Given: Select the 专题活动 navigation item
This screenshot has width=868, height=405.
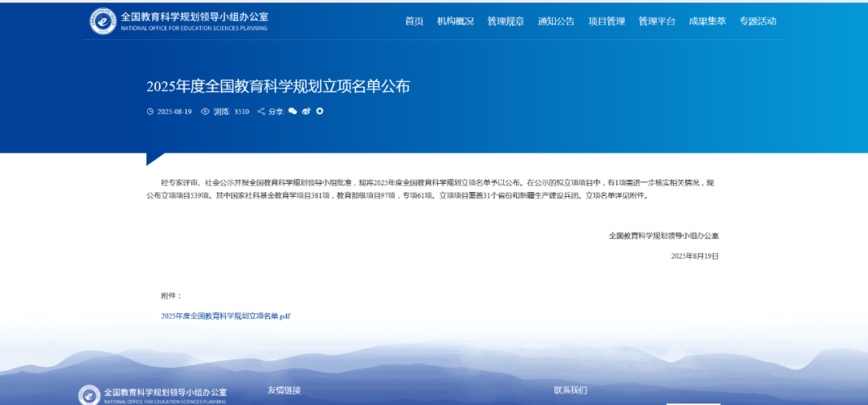Looking at the screenshot, I should 758,22.
